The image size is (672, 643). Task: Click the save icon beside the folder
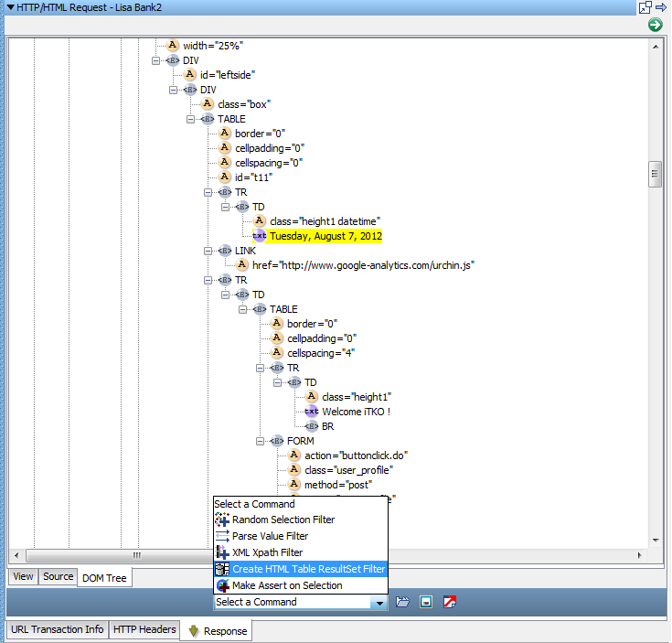(425, 602)
